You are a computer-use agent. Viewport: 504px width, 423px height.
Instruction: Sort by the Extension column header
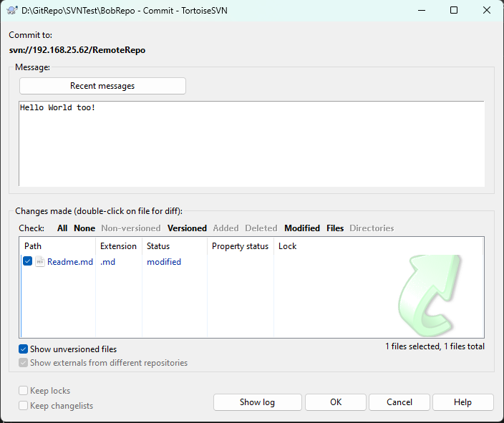[x=119, y=246]
